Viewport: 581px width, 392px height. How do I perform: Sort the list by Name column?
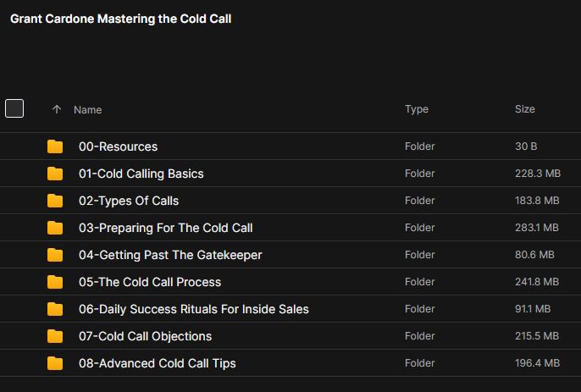(x=87, y=109)
